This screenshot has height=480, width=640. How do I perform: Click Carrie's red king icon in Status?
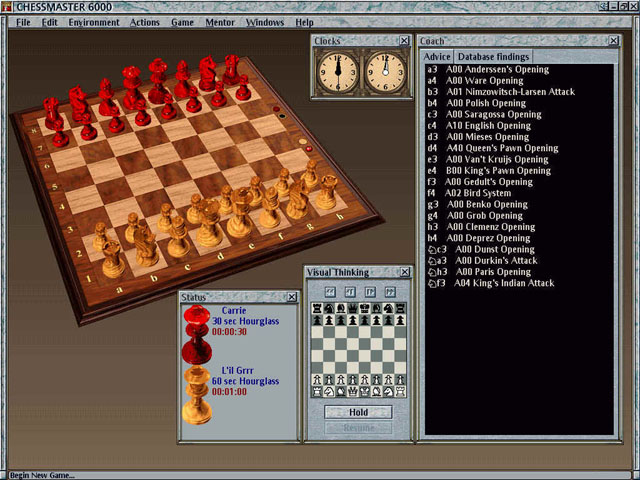pos(197,335)
